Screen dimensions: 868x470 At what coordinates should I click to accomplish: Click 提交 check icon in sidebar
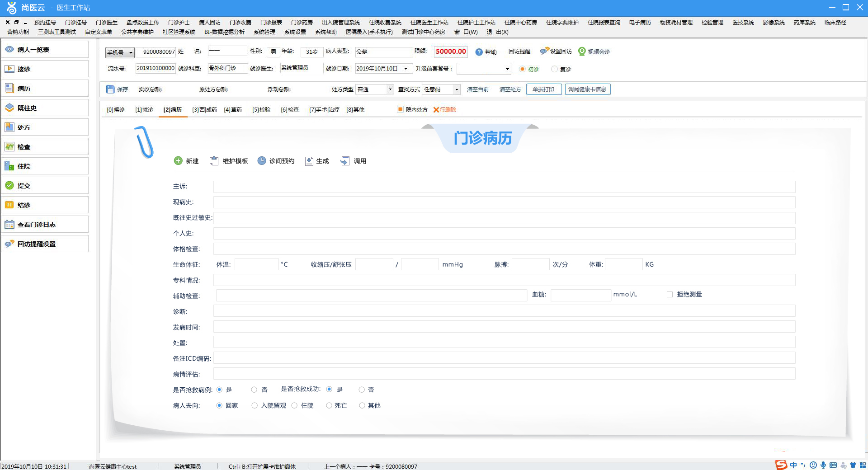(x=9, y=185)
